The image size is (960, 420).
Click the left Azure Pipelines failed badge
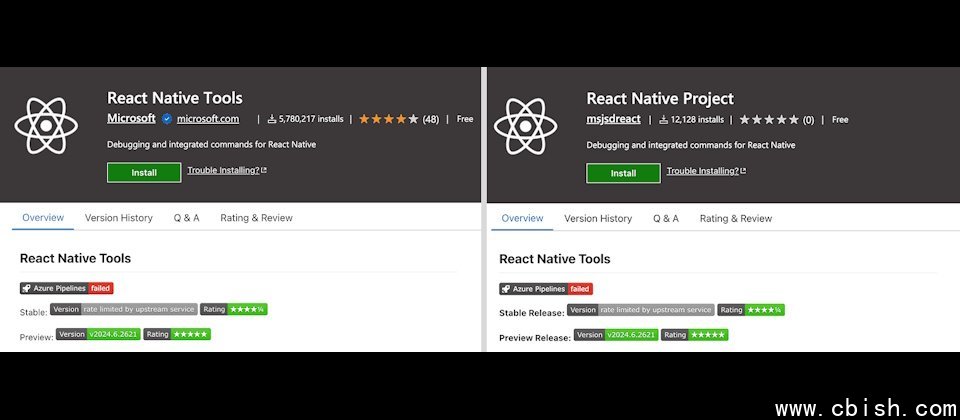[x=66, y=288]
